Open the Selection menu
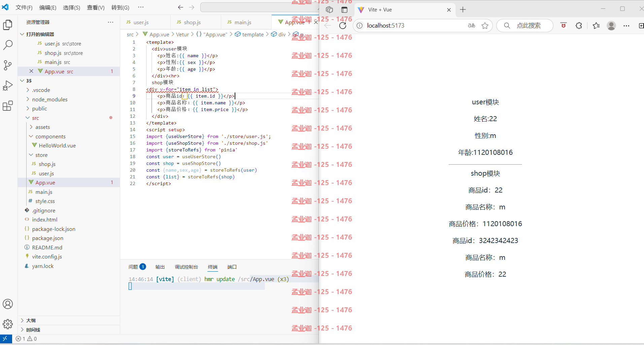Image resolution: width=644 pixels, height=345 pixels. point(71,7)
